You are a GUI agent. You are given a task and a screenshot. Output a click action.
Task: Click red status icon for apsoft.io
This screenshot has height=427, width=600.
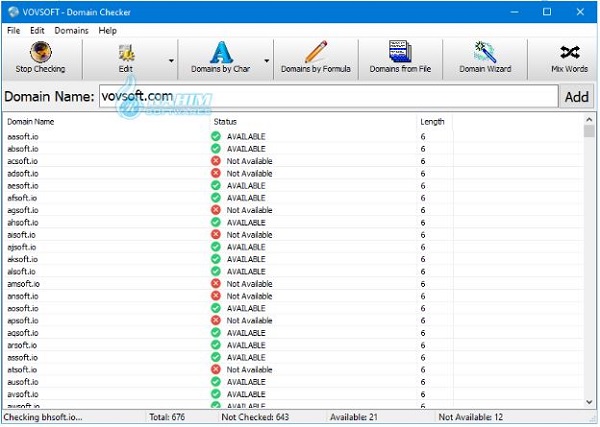(216, 320)
